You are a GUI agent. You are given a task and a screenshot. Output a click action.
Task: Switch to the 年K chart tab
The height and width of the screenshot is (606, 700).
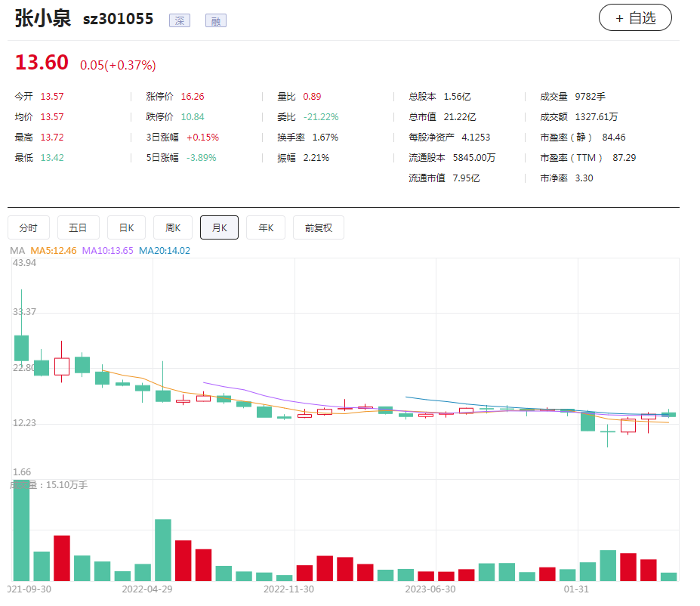pyautogui.click(x=266, y=227)
